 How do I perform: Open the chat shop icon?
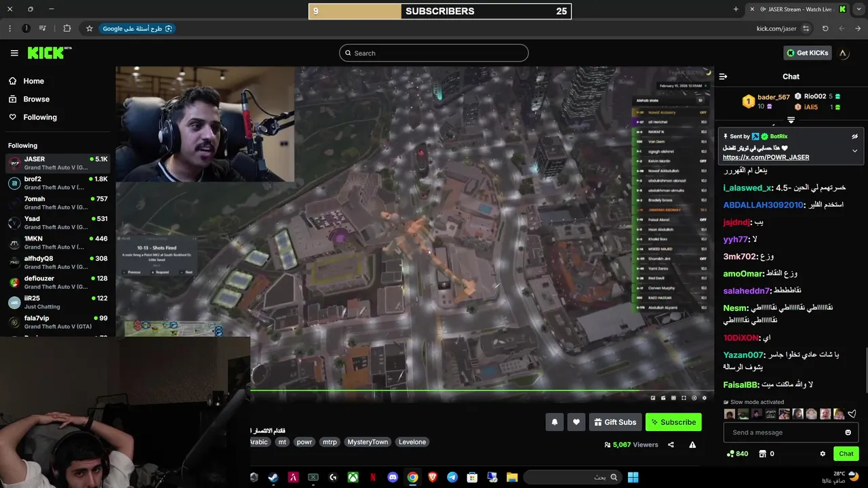(762, 453)
